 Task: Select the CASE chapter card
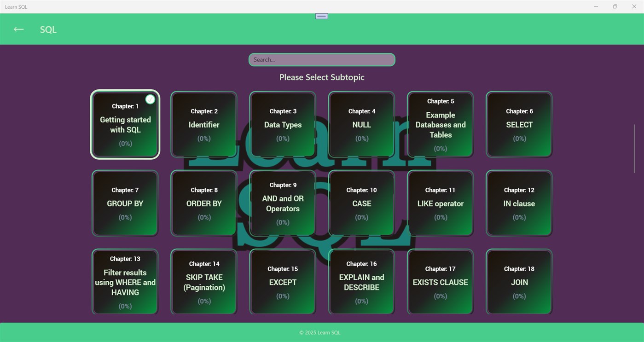tap(361, 203)
